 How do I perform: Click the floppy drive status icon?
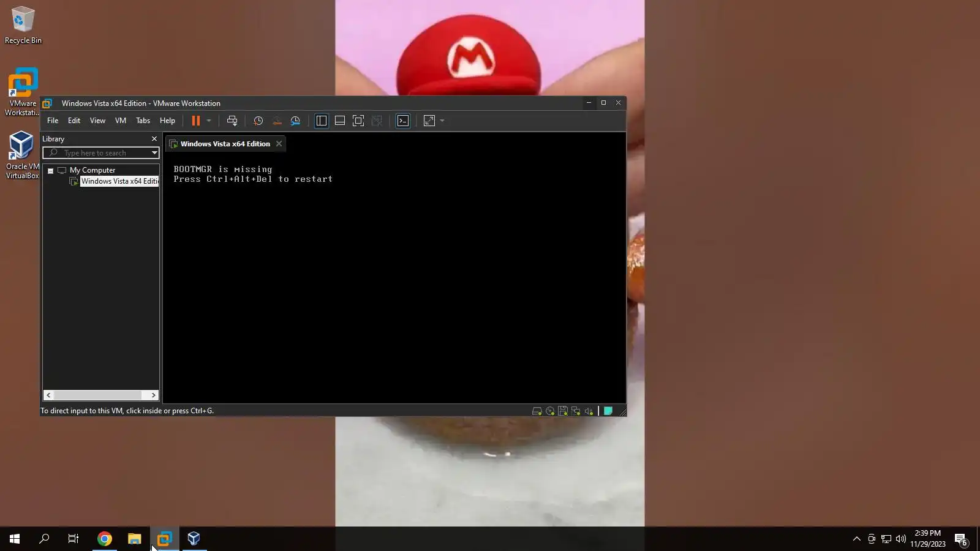(562, 411)
